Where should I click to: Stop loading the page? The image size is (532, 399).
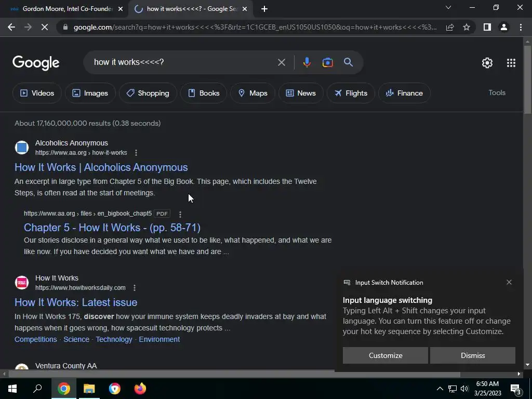[x=45, y=27]
